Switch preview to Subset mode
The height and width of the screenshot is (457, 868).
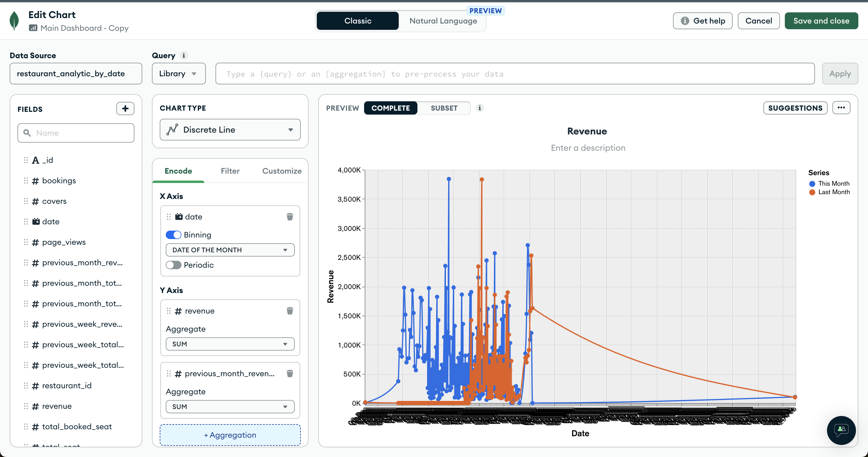(x=444, y=108)
